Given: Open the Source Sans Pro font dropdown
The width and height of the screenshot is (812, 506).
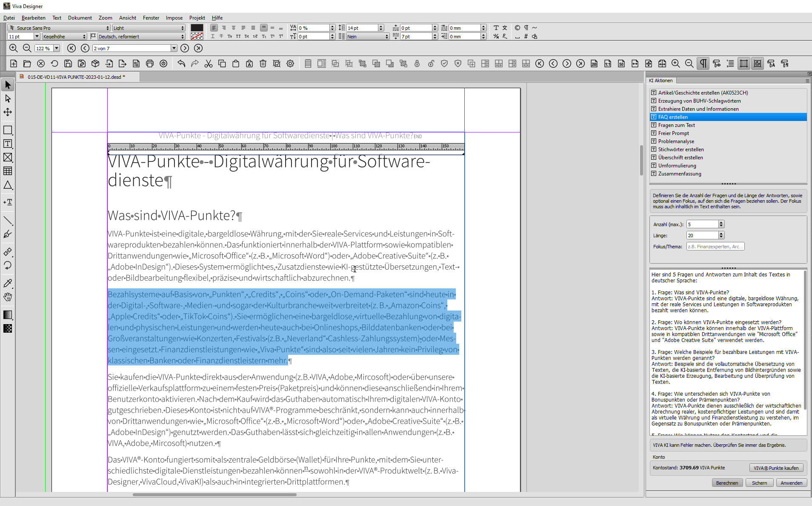Looking at the screenshot, I should pyautogui.click(x=108, y=28).
